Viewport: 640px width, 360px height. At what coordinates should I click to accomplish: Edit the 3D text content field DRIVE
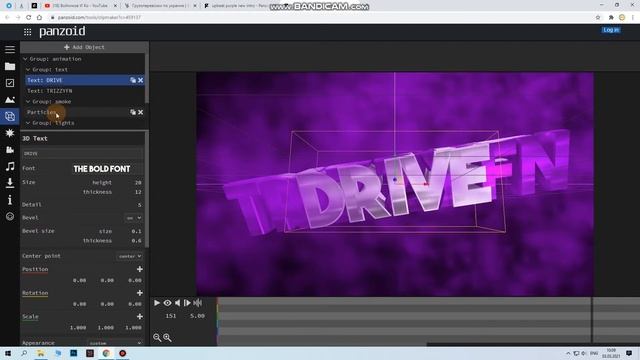[82, 153]
